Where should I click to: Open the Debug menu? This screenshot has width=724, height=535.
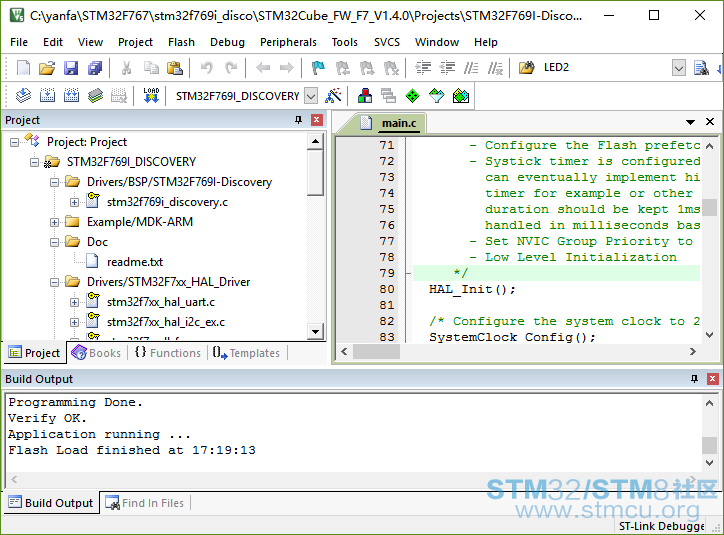pos(227,42)
